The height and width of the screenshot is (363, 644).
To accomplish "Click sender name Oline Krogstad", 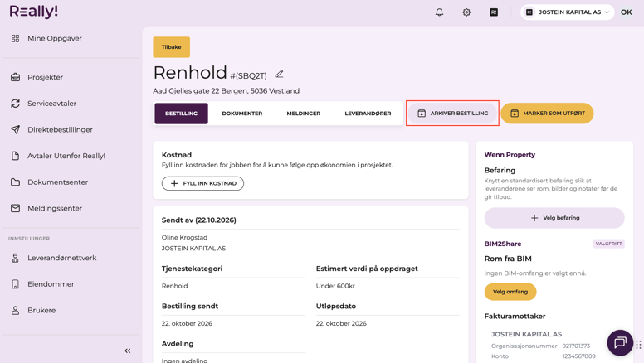I will (184, 238).
